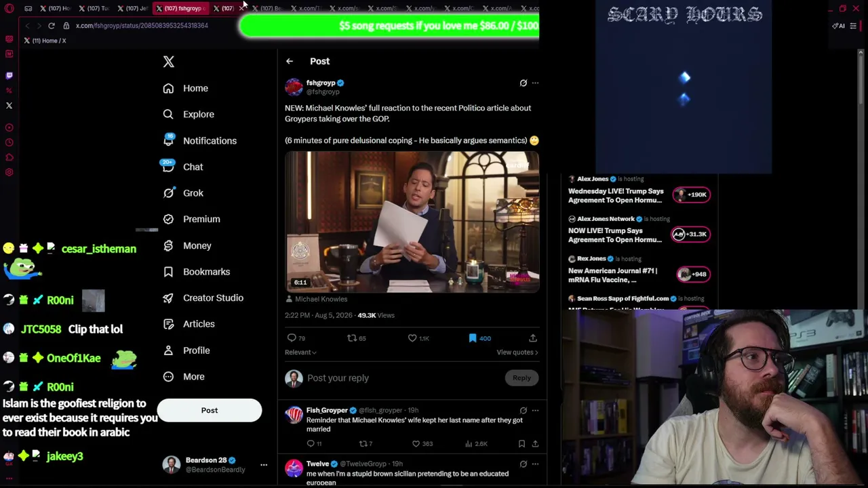Toggle bookmark on post with 400 bookmarks
This screenshot has height=488, width=868.
(479, 338)
